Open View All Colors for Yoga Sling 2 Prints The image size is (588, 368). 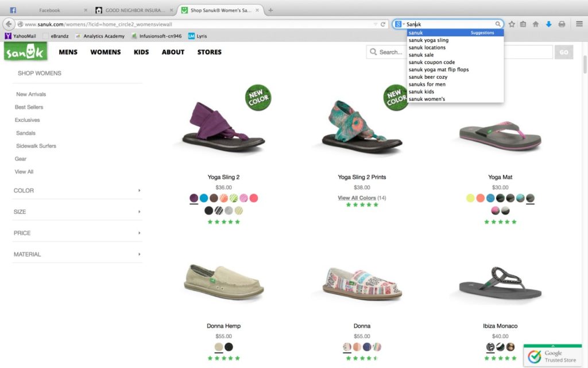(x=357, y=198)
